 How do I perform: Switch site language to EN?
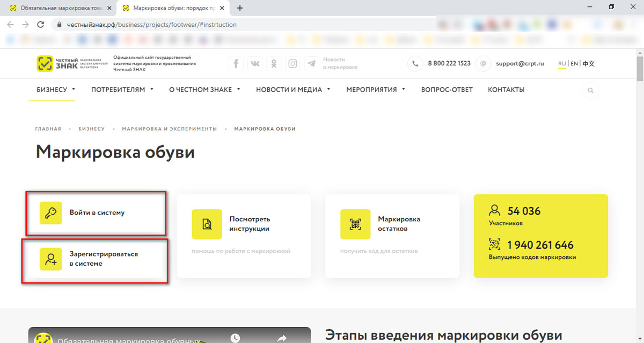click(574, 64)
